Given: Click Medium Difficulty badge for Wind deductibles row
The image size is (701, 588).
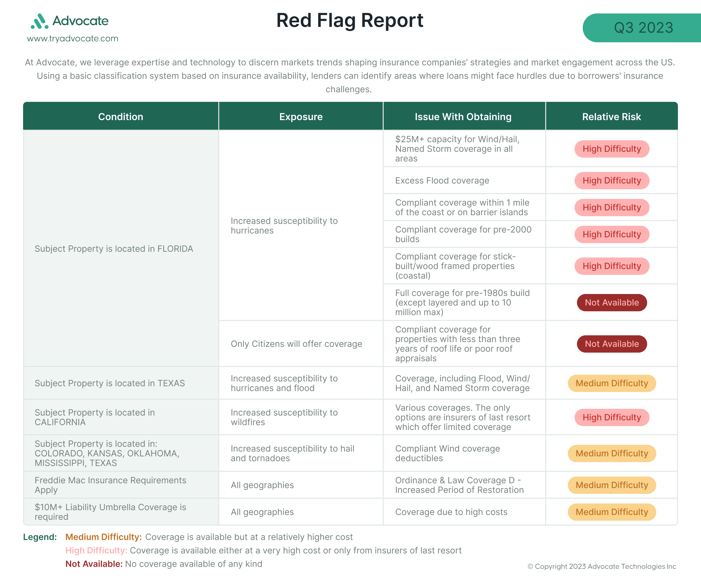Looking at the screenshot, I should (612, 453).
